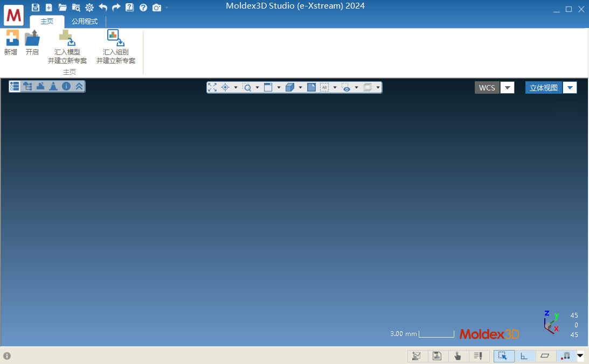The image size is (589, 364).
Task: Click 汇入组别并建立新专案 button
Action: point(116,47)
